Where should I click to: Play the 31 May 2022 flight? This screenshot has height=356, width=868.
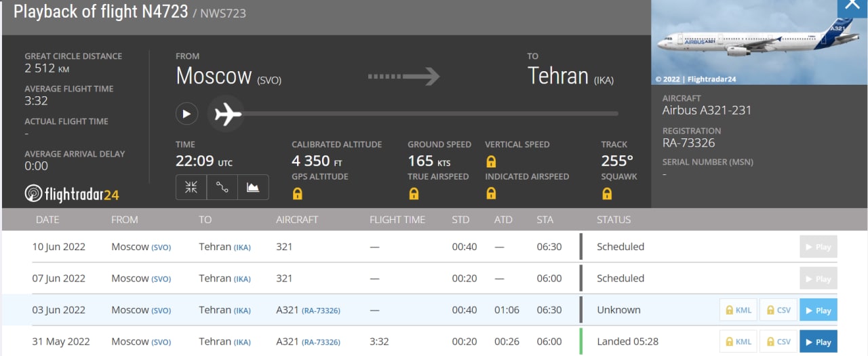pos(818,342)
